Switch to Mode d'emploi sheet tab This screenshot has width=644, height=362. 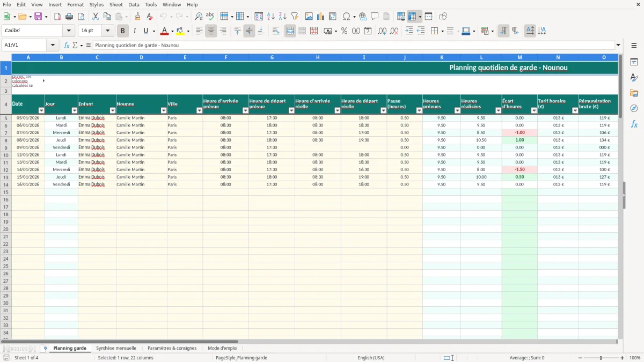pos(222,349)
